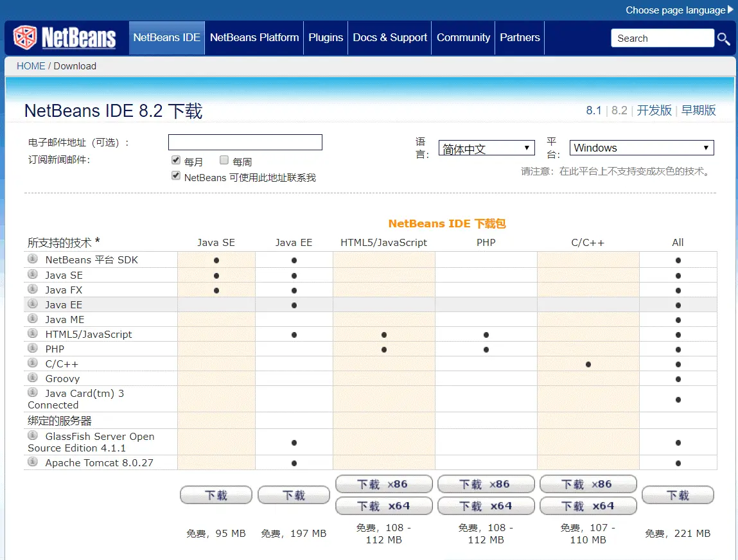Image resolution: width=738 pixels, height=560 pixels.
Task: Click the HTML5/JavaScript column header
Action: (383, 242)
